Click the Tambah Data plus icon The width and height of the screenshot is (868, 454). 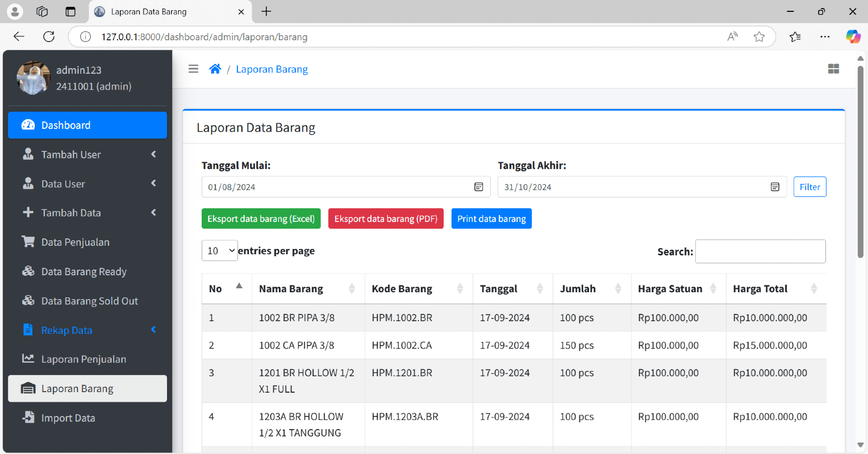point(28,212)
